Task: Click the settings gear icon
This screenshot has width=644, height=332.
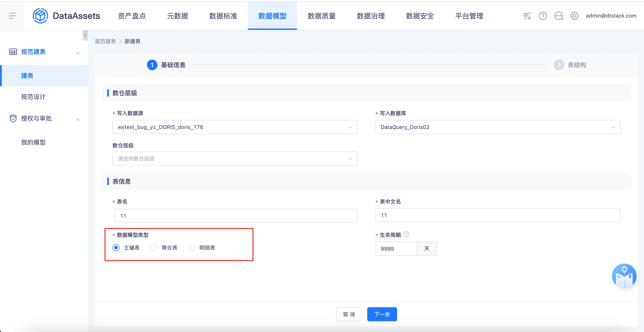Action: click(574, 16)
